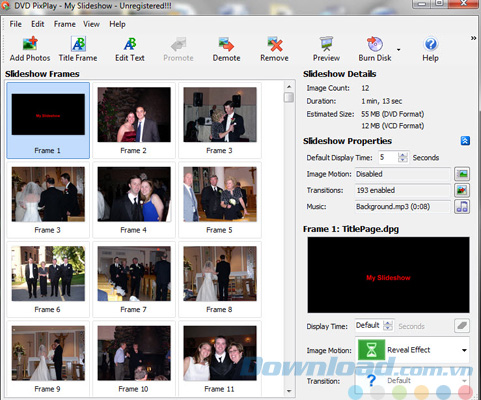Viewport: 481px width, 400px height.
Task: Click the Slideshow Frames heading
Action: (x=42, y=74)
